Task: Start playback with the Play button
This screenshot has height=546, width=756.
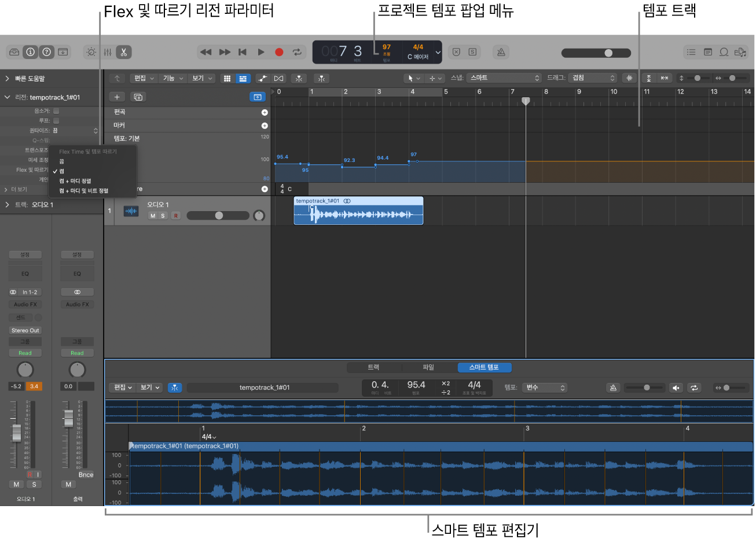Action: [261, 52]
